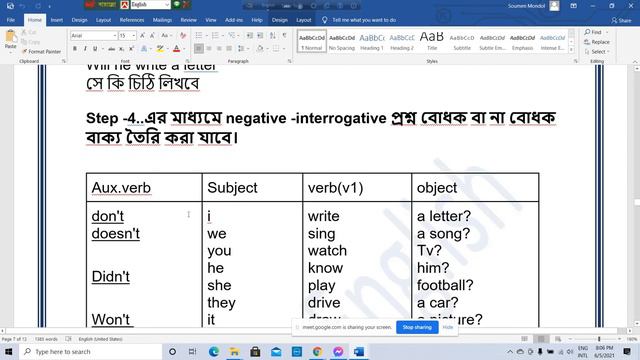Image resolution: width=640 pixels, height=360 pixels.
Task: Open the font size 15 dropdown
Action: coord(133,36)
